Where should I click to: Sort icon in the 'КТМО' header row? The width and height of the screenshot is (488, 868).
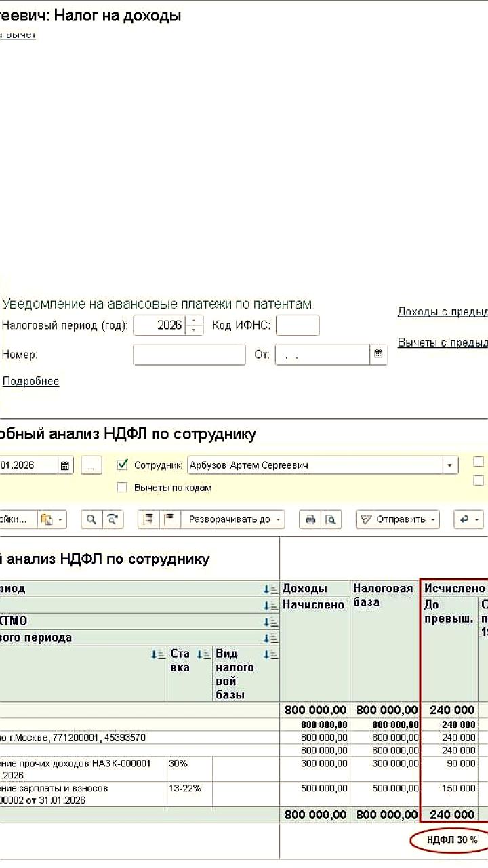click(270, 621)
